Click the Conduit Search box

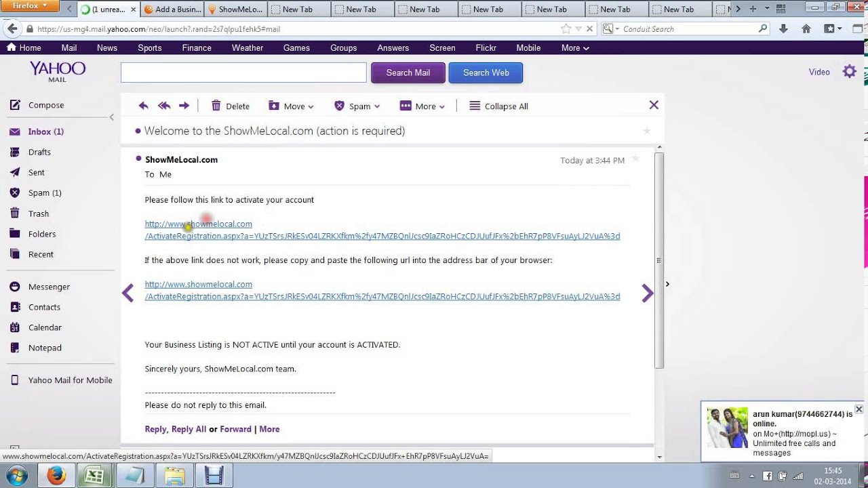coord(685,29)
